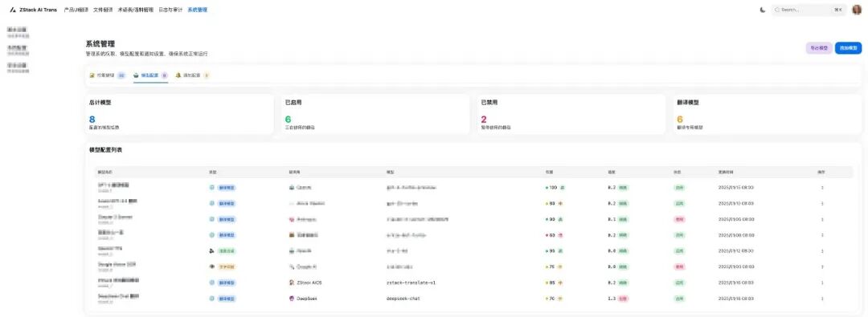Click the provider name 'ZStack AIOS'

pos(309,282)
